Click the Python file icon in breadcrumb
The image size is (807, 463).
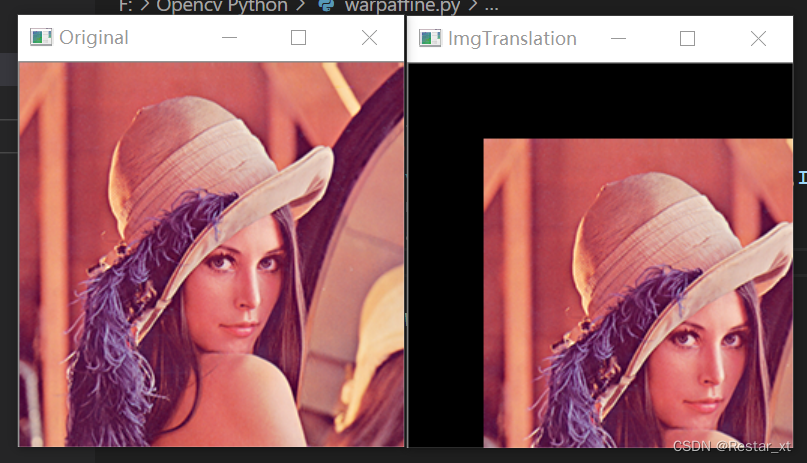point(326,6)
